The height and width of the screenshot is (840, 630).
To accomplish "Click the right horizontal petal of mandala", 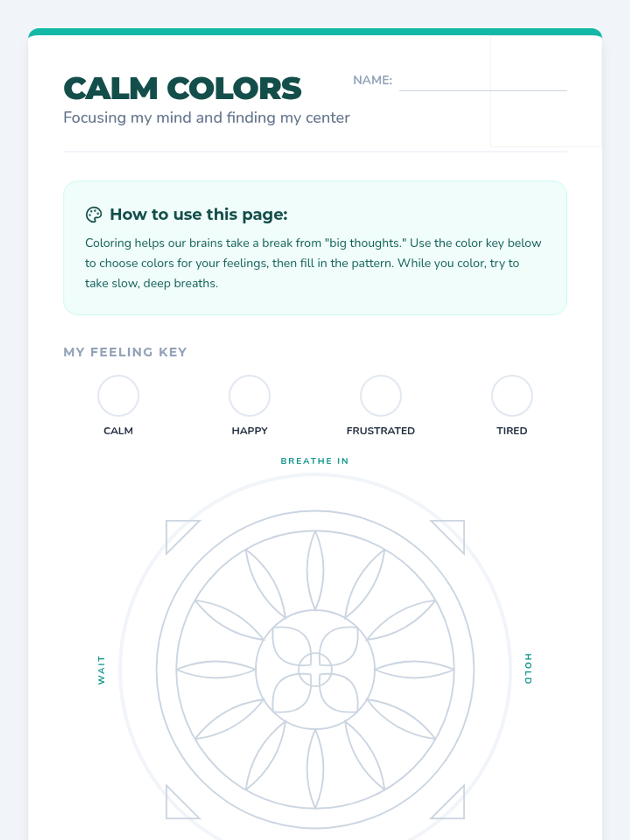I will pos(414,670).
